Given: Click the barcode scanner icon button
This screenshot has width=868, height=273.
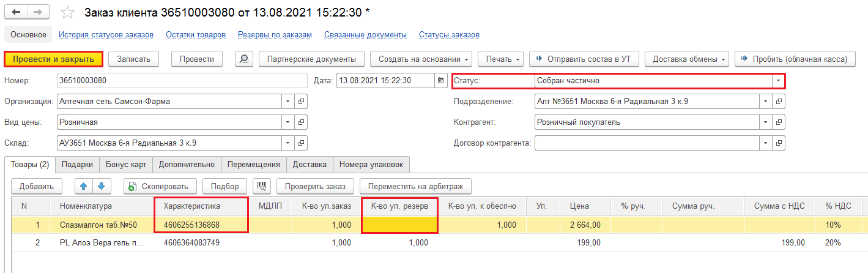Looking at the screenshot, I should [262, 185].
